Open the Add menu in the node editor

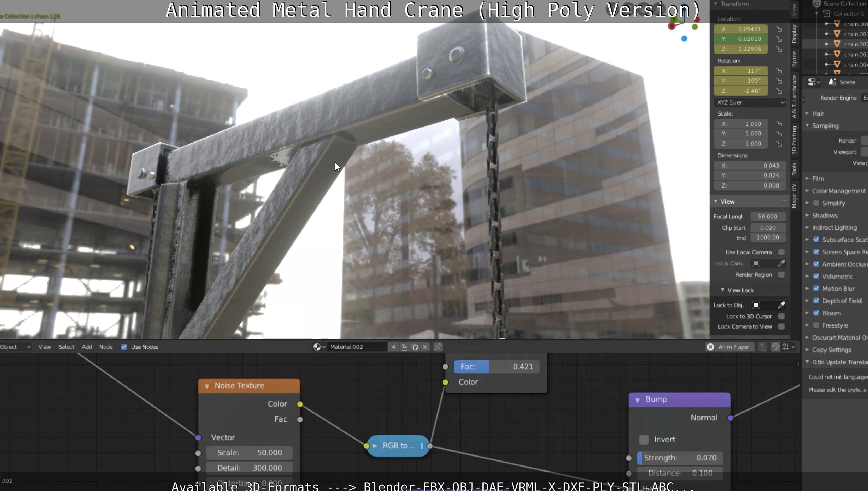pos(87,347)
